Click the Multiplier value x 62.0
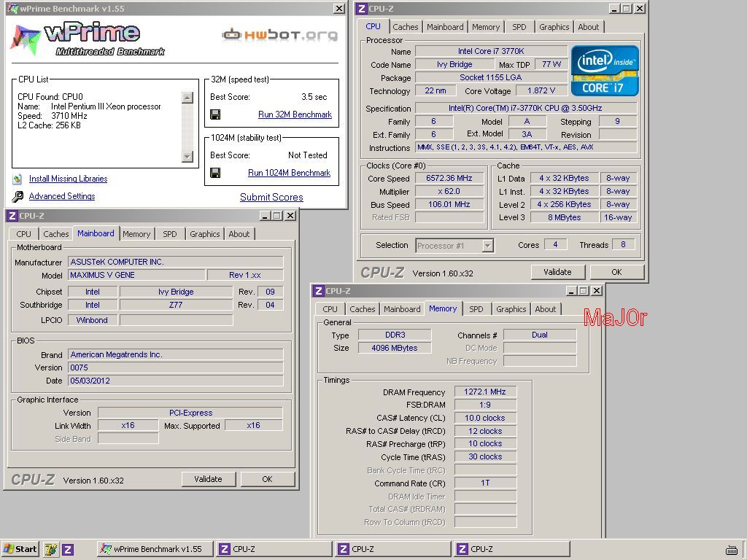This screenshot has height=560, width=747. 449,192
